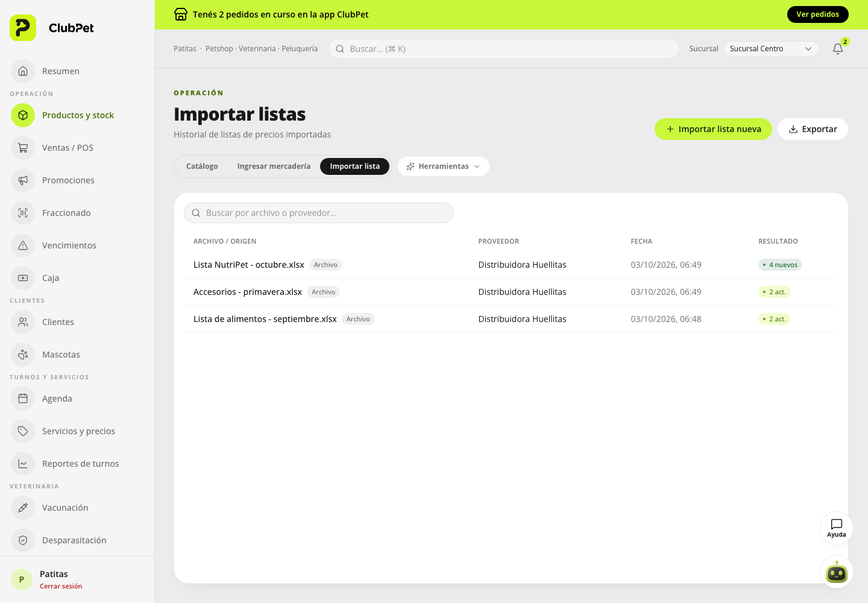This screenshot has height=603, width=868.
Task: Focus Buscar por archivo o proveedor field
Action: tap(319, 213)
